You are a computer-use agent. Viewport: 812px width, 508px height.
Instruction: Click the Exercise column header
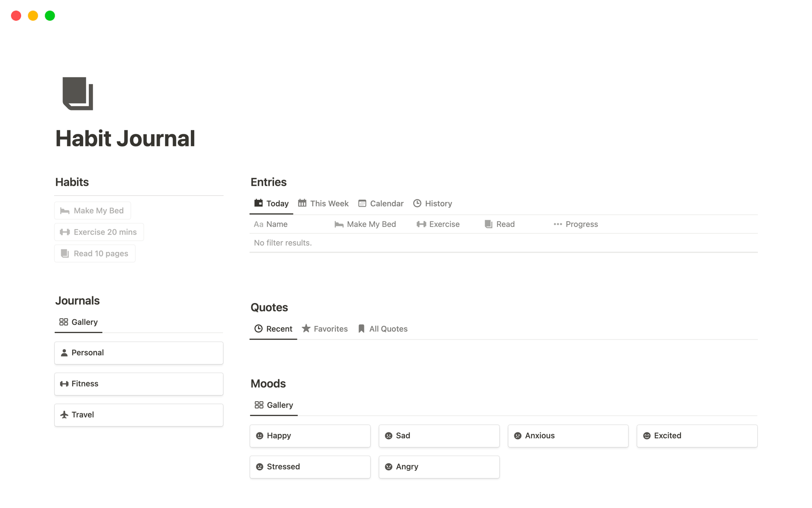[438, 224]
